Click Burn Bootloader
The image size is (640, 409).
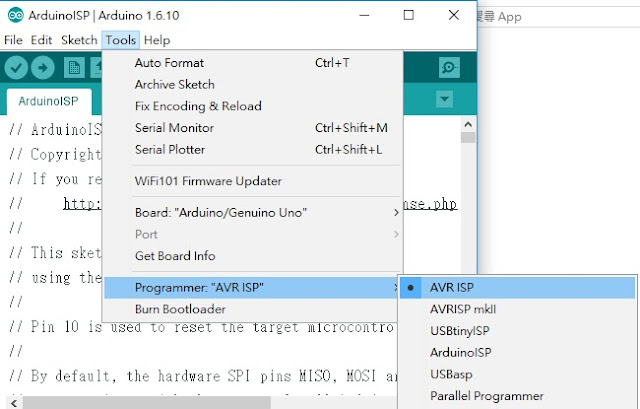(253, 309)
